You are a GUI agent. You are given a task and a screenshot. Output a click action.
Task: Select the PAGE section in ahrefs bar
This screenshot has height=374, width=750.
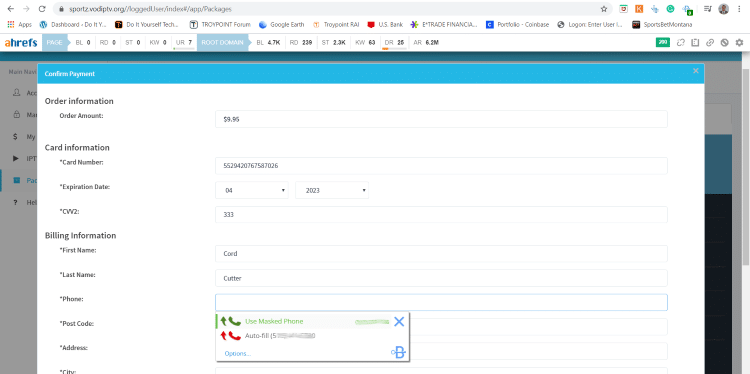coord(55,43)
